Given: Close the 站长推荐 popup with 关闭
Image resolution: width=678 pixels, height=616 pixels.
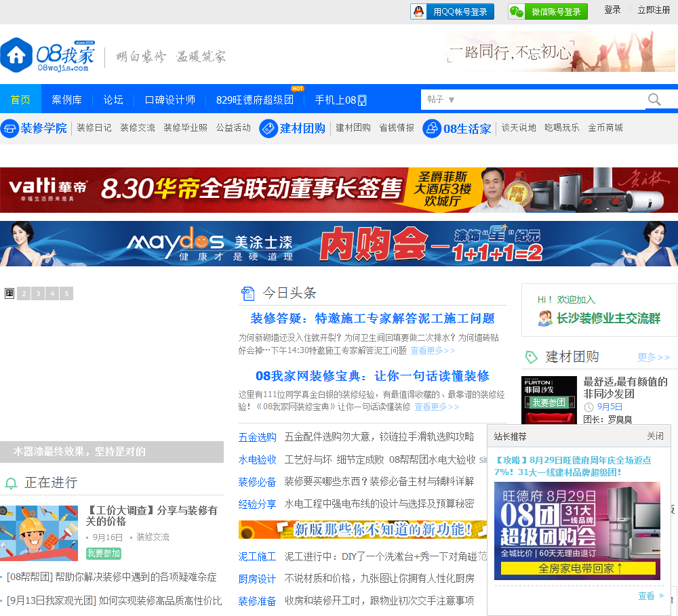Looking at the screenshot, I should pyautogui.click(x=655, y=436).
